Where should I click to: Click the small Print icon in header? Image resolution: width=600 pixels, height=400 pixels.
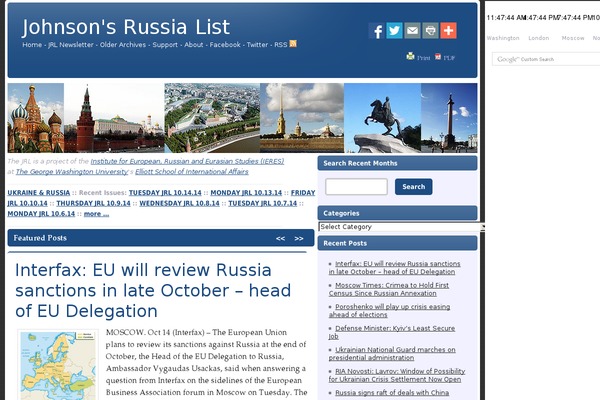coord(410,57)
